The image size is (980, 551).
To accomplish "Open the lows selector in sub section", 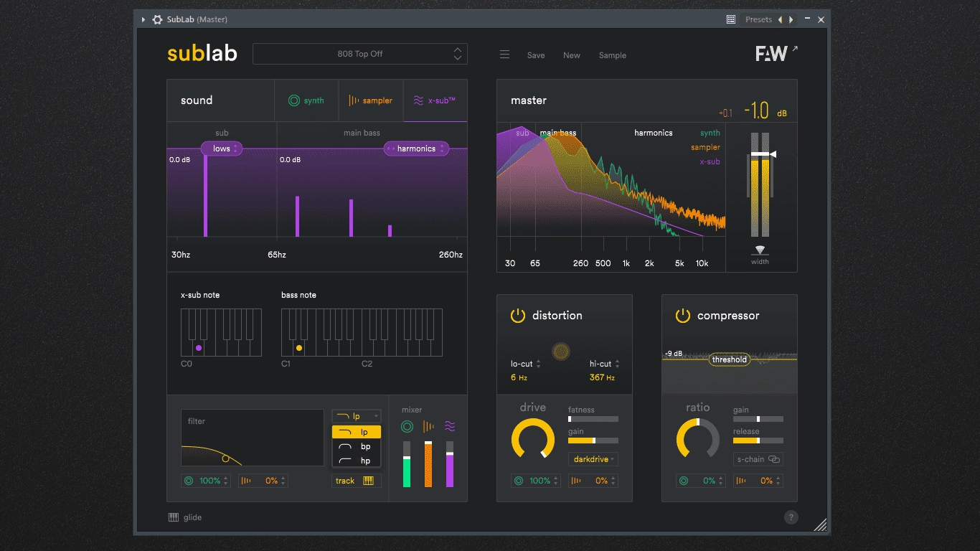I will pyautogui.click(x=222, y=149).
